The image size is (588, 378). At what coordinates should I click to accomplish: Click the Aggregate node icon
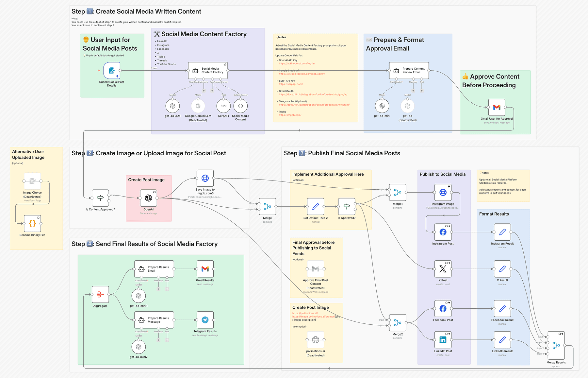point(100,295)
